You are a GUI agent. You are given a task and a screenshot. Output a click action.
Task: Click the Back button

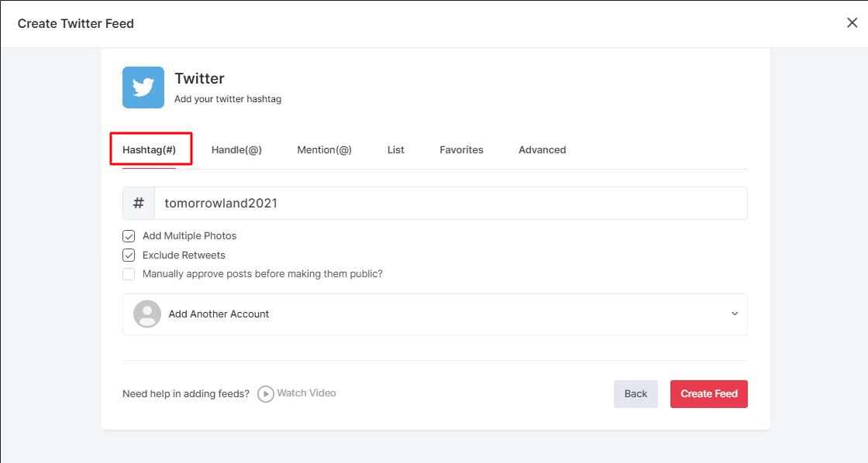pyautogui.click(x=635, y=394)
